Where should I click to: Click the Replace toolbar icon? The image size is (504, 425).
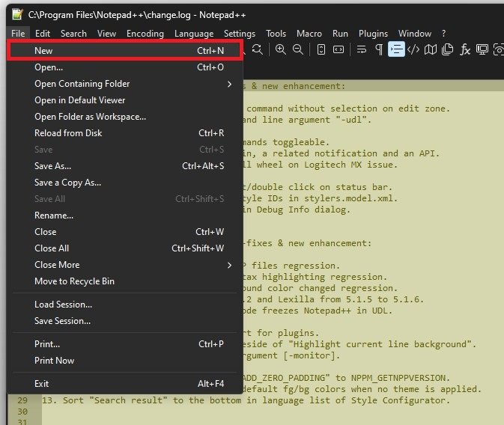coord(257,49)
